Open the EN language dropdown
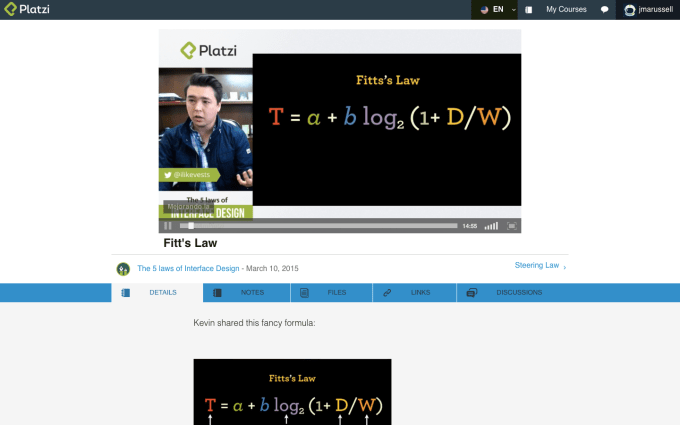680x425 pixels. tap(494, 10)
